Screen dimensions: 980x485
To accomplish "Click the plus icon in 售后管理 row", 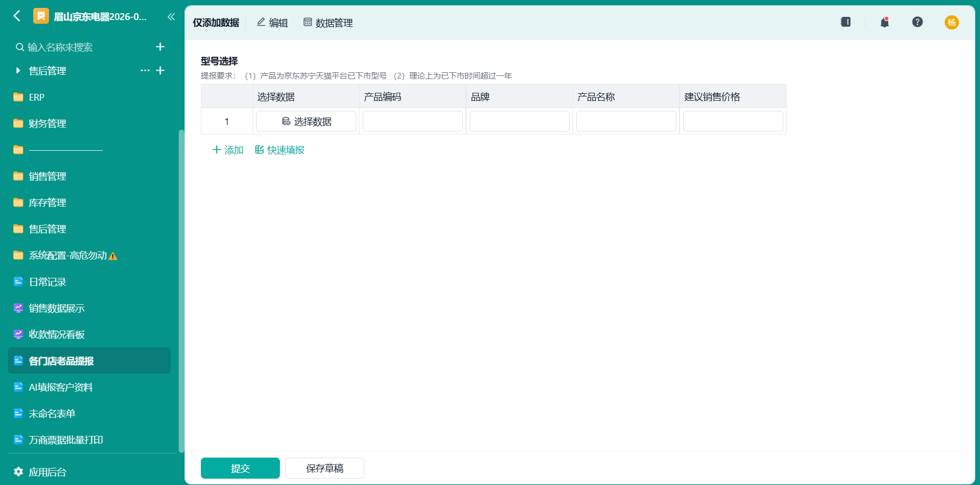I will 160,71.
